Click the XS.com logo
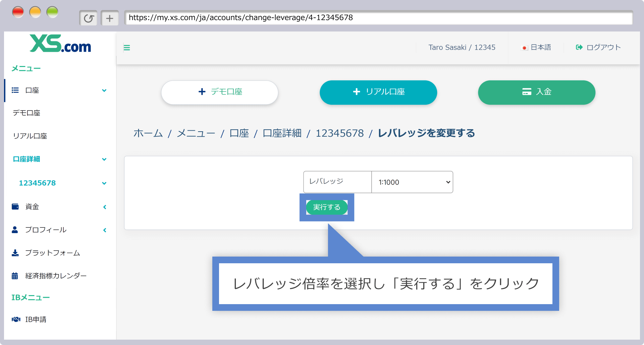Image resolution: width=644 pixels, height=345 pixels. click(x=60, y=44)
